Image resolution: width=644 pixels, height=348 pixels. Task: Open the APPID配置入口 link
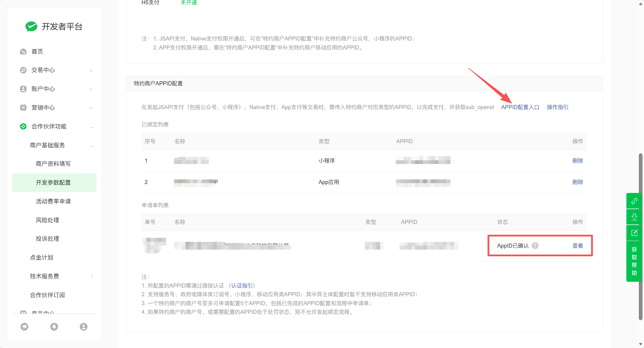coord(520,107)
